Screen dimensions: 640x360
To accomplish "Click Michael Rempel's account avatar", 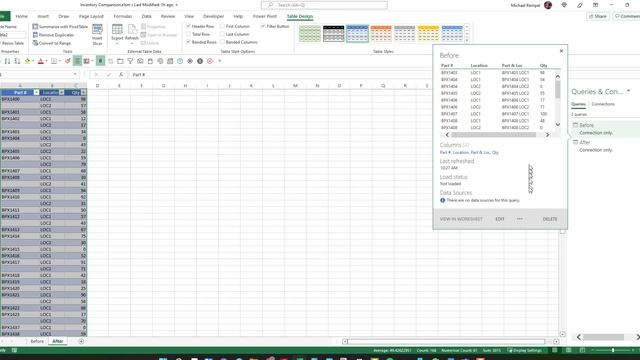I will click(x=548, y=5).
